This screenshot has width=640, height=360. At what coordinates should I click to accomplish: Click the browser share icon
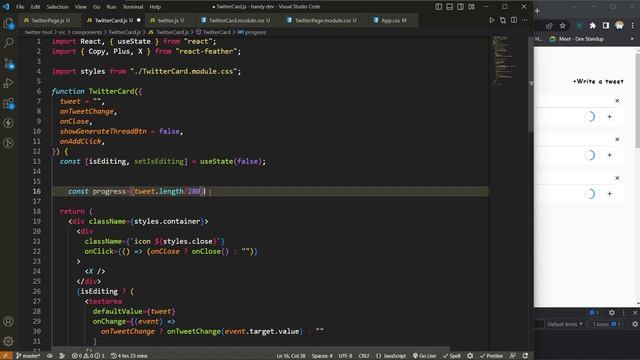point(549,26)
